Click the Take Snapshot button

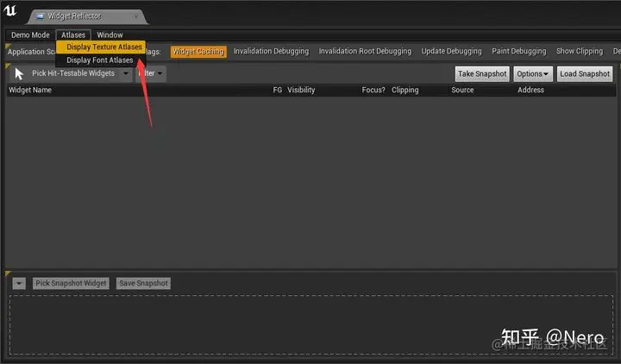[482, 73]
